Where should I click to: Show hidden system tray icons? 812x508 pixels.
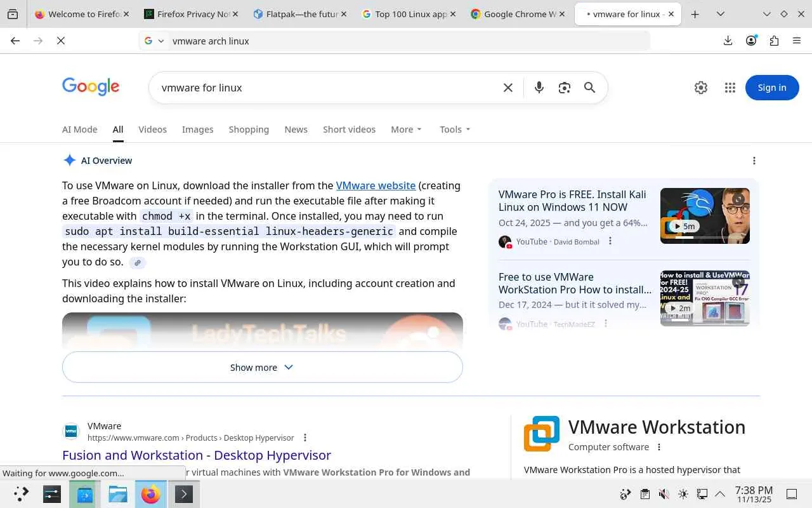point(720,494)
